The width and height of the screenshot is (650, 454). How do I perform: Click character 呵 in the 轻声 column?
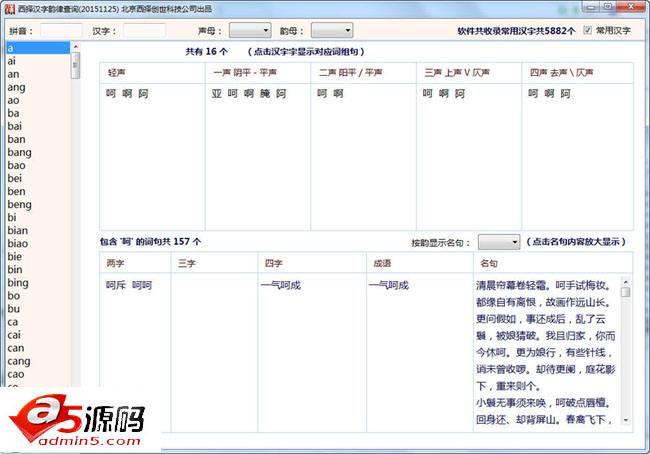[x=111, y=94]
